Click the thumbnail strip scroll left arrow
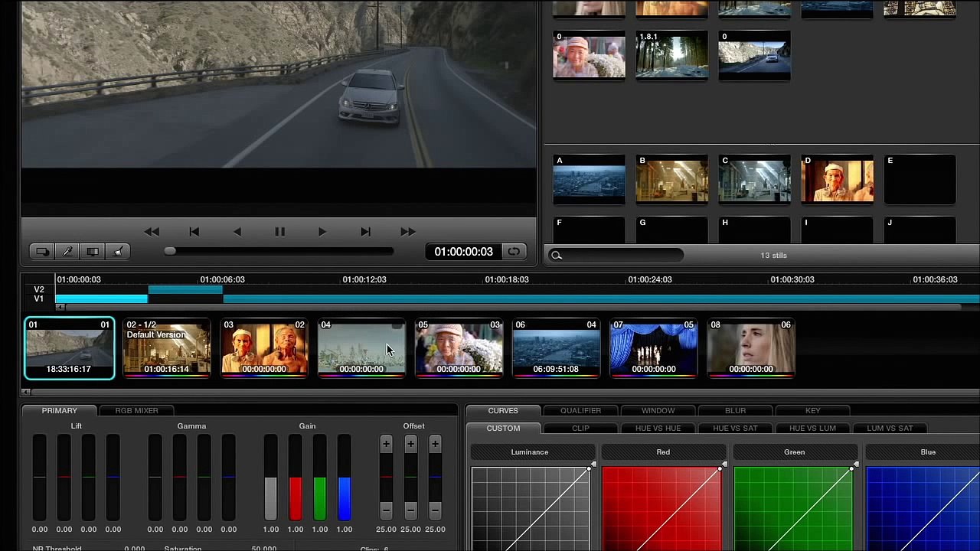 point(27,393)
